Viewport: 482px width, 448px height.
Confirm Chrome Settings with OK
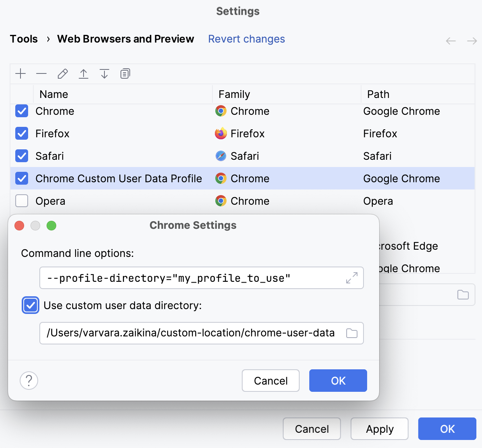pyautogui.click(x=338, y=380)
